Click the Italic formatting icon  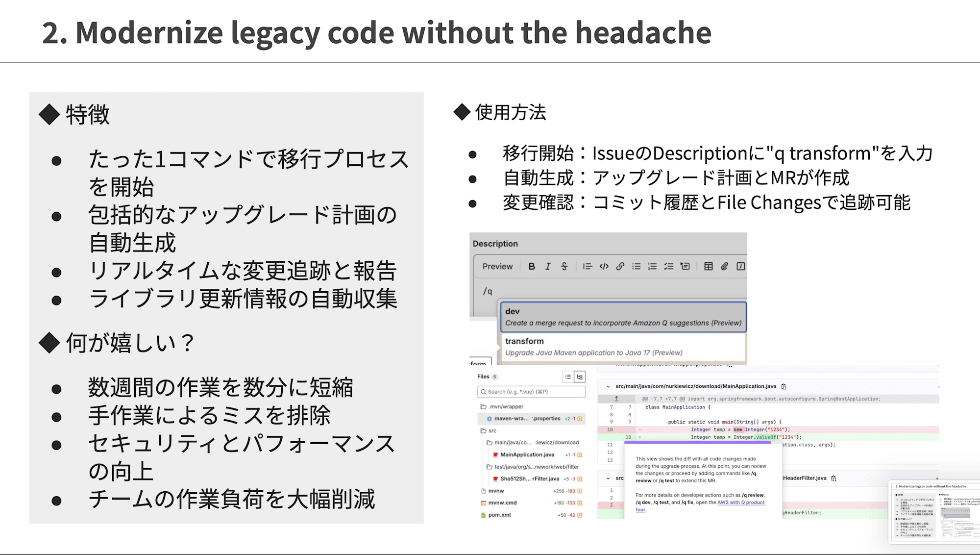tap(548, 266)
